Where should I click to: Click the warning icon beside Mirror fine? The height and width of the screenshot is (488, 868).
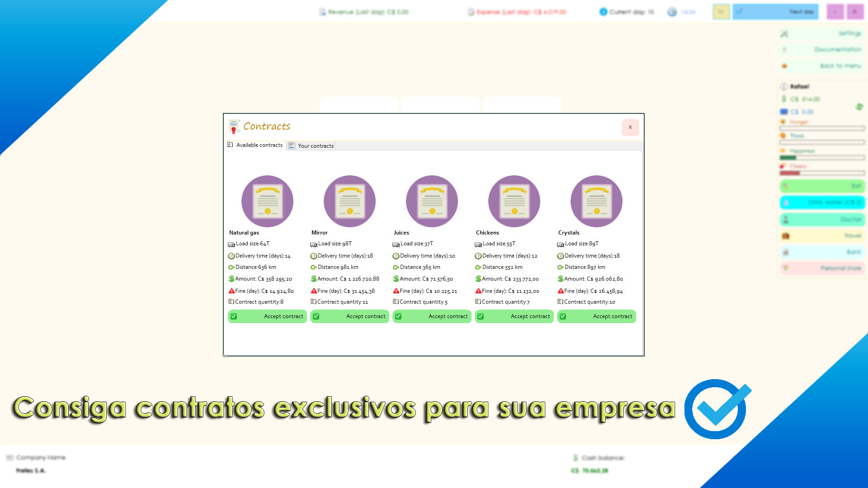[x=314, y=291]
